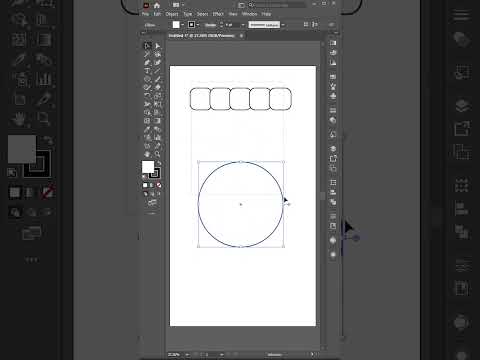Click the stroke swatch in control bar
Viewport: 480px width, 360px height.
pyautogui.click(x=191, y=25)
